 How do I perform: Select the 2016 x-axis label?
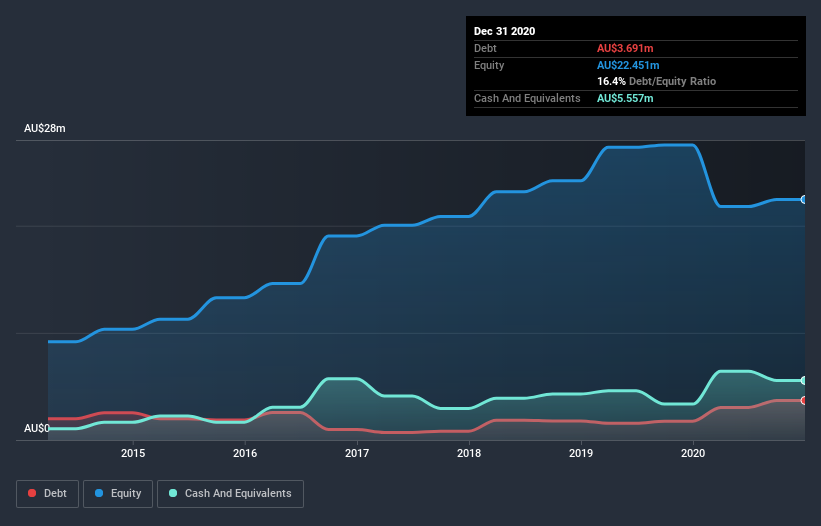pyautogui.click(x=245, y=454)
